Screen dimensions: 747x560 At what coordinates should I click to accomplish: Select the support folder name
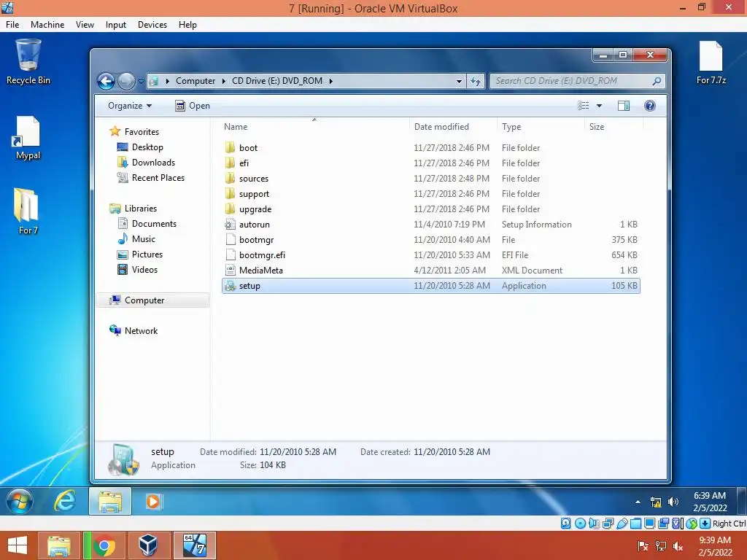click(x=254, y=194)
